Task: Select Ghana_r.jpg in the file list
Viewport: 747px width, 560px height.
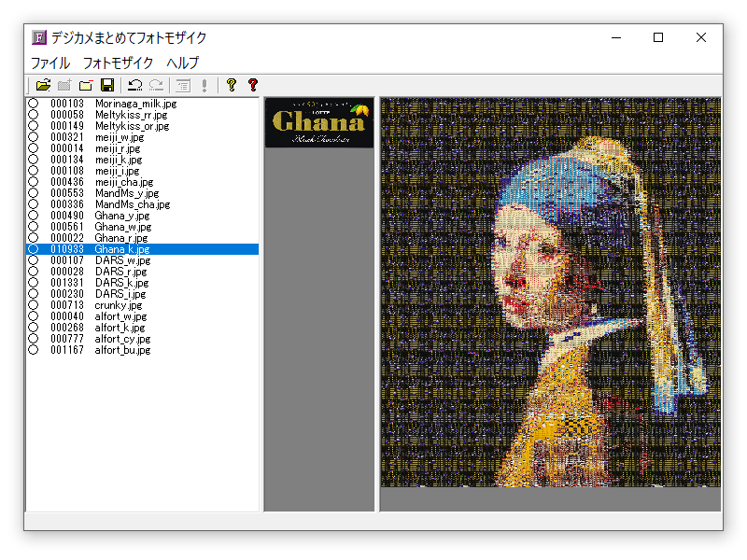Action: point(121,238)
